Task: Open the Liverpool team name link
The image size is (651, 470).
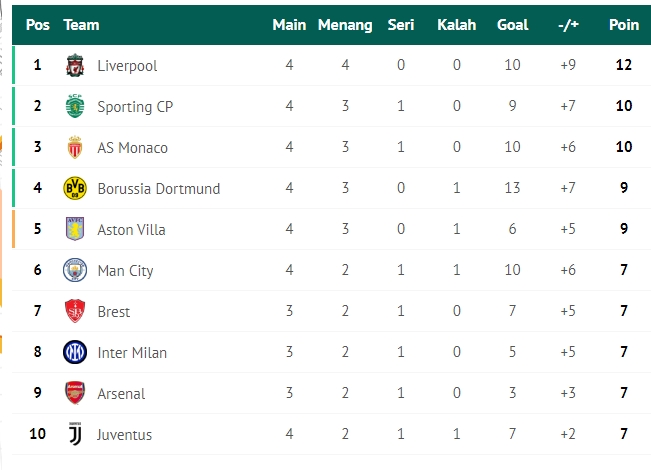Action: 127,66
